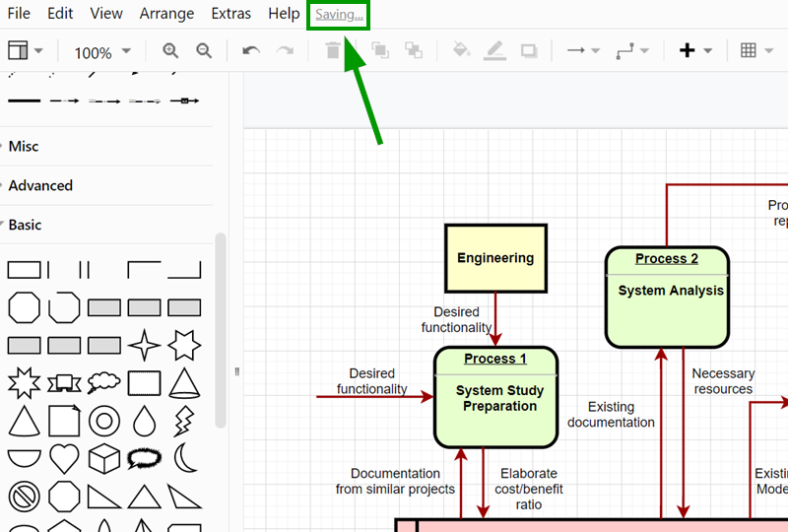Open the Insert plus dropdown

click(x=695, y=50)
